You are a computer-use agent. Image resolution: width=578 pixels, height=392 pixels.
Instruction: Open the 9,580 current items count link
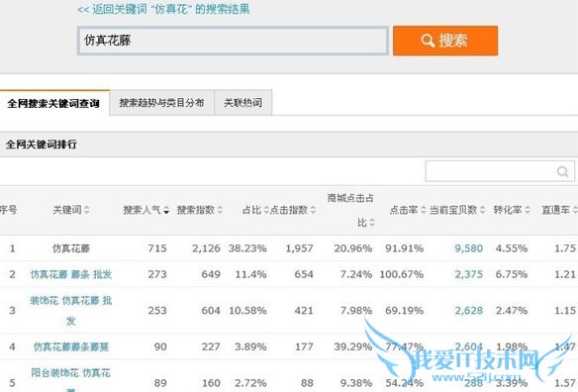point(468,248)
